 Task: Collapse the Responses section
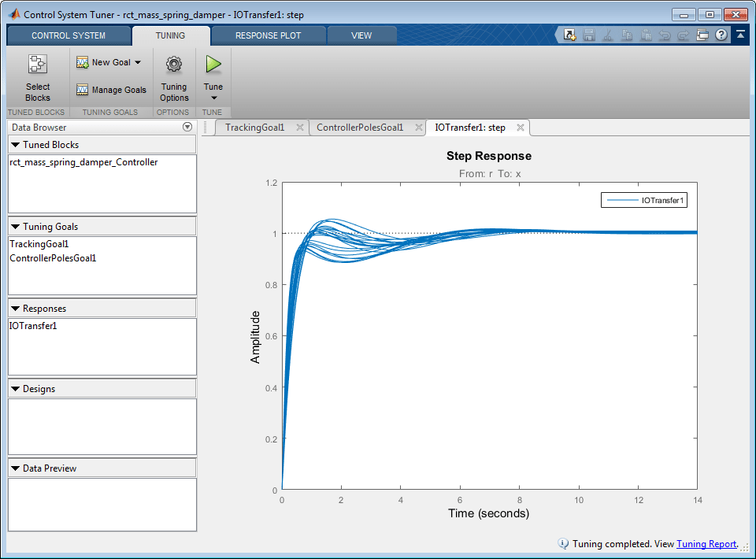[x=16, y=309]
